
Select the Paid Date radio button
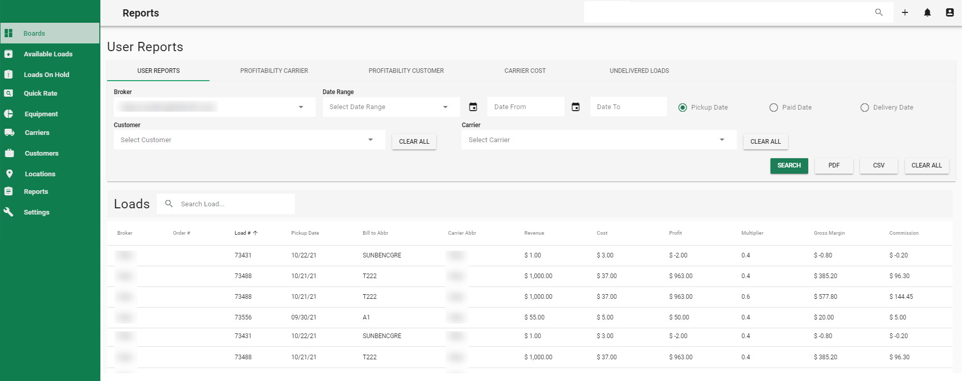pos(774,108)
